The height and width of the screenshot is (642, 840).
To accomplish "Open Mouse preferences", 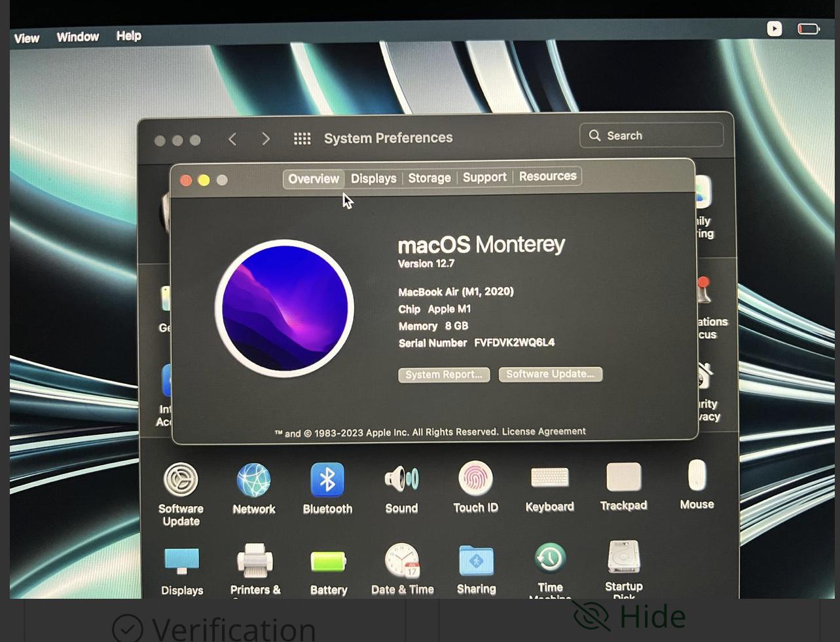I will (697, 485).
